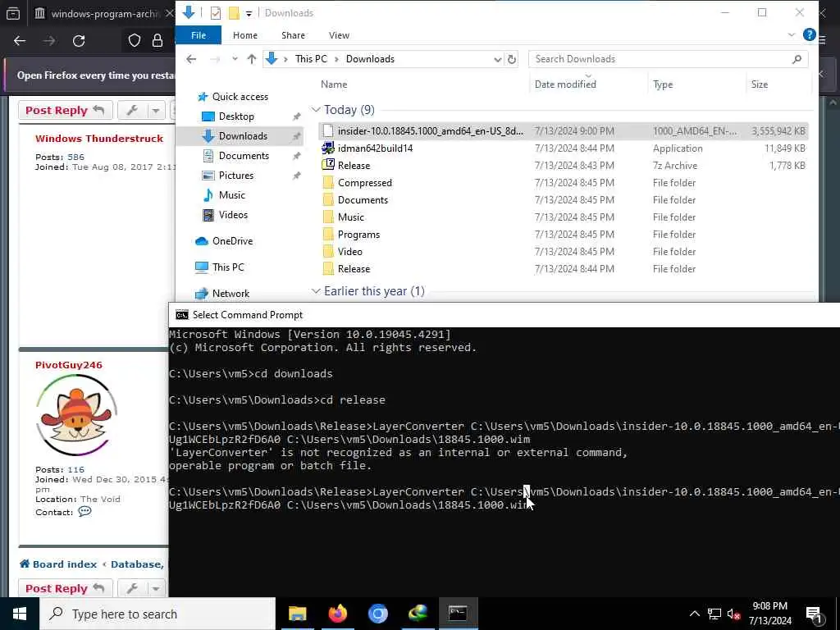Image resolution: width=840 pixels, height=630 pixels.
Task: Click Type here to search box
Action: point(157,614)
